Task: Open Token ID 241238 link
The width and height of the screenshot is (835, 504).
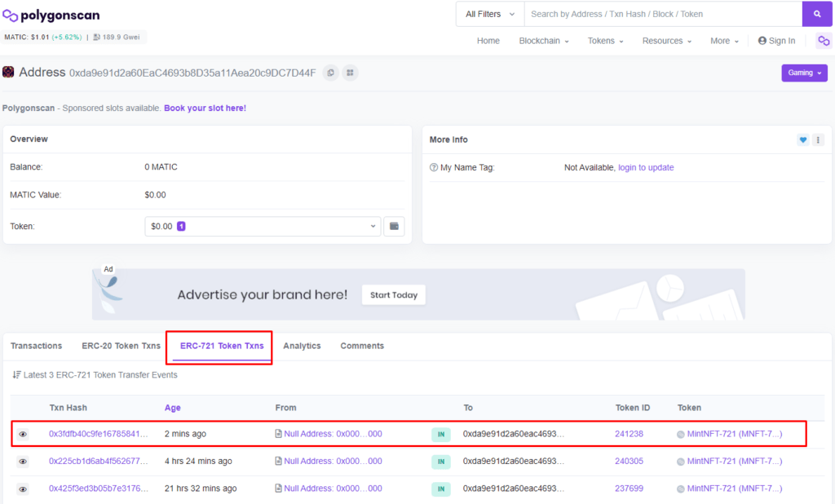Action: click(x=629, y=434)
